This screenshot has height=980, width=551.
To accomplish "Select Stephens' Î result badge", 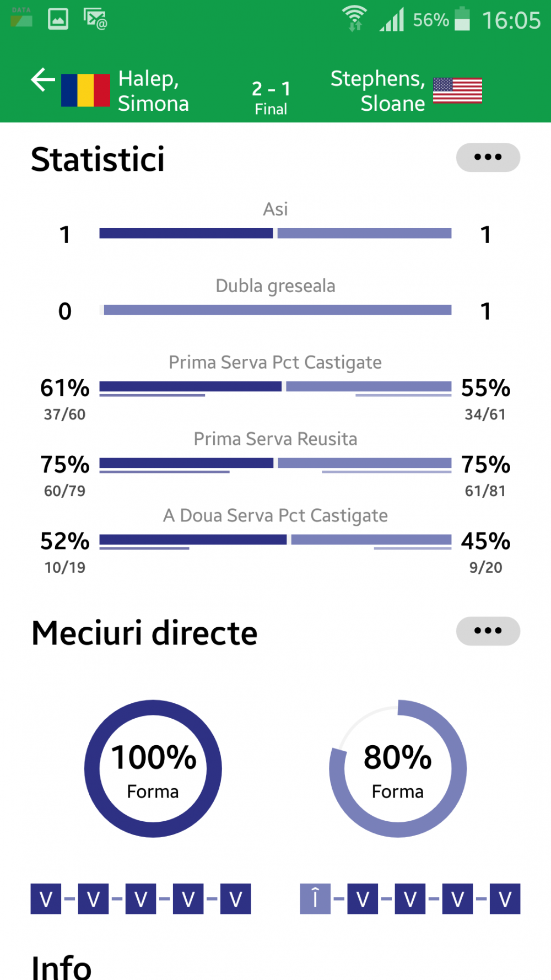I will point(315,898).
